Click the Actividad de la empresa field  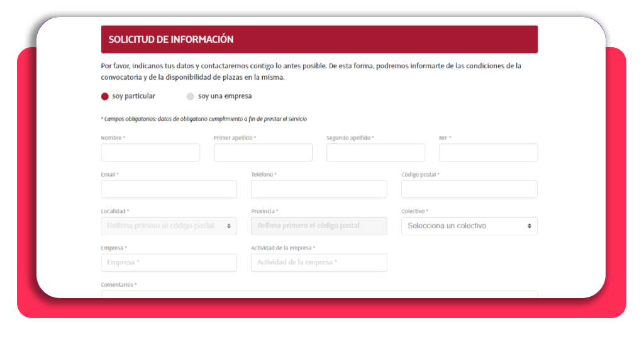click(319, 262)
